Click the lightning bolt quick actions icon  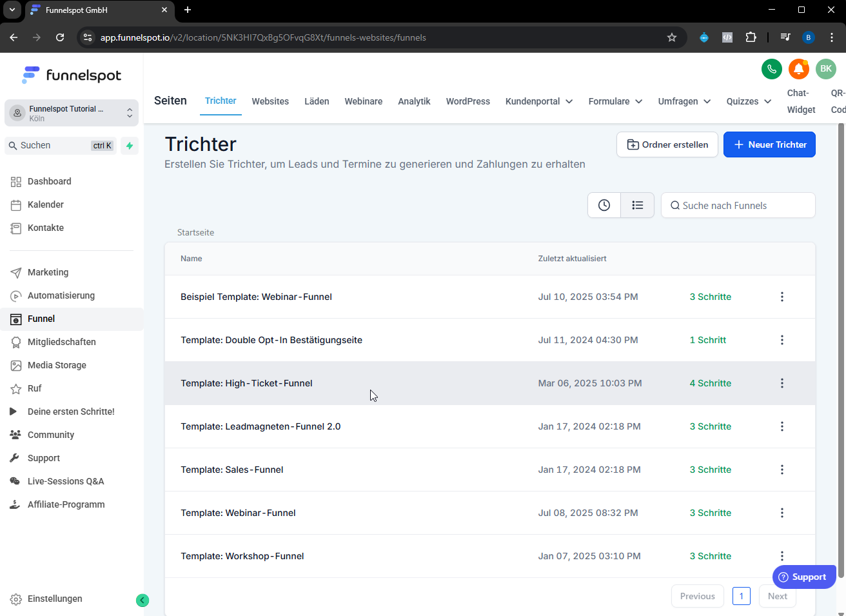(130, 146)
